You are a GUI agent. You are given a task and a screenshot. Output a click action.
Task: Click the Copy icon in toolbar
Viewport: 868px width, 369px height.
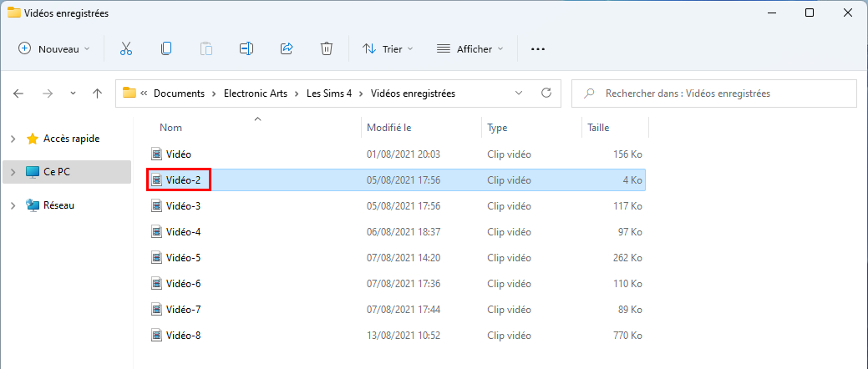point(166,48)
